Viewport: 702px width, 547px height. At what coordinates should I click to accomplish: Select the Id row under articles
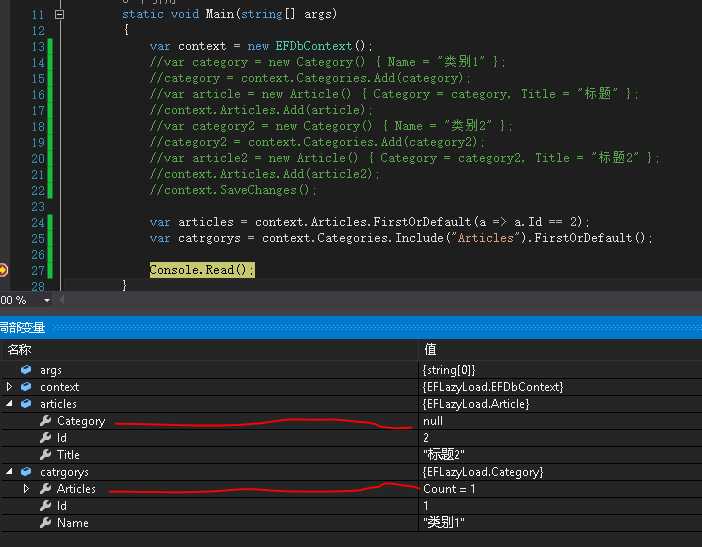62,438
